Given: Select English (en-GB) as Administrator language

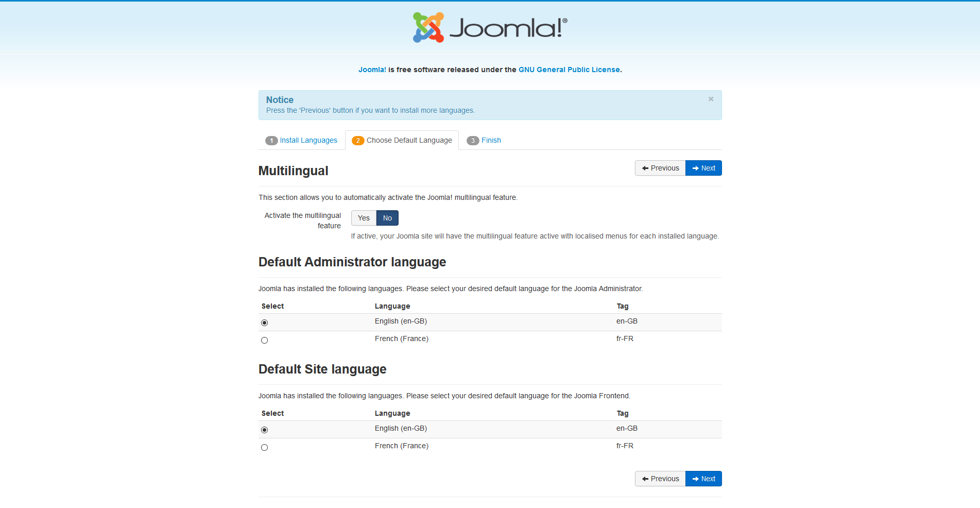Looking at the screenshot, I should coord(264,323).
